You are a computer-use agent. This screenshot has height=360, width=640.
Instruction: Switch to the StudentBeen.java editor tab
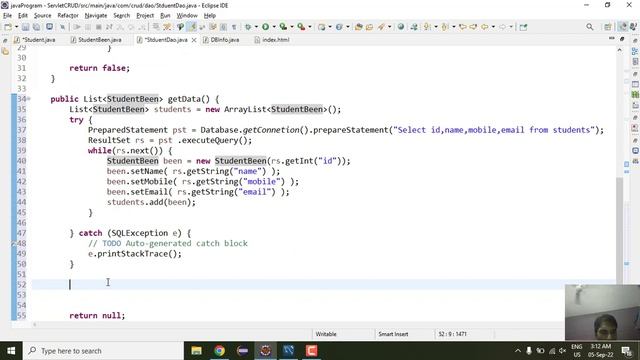tap(96, 40)
